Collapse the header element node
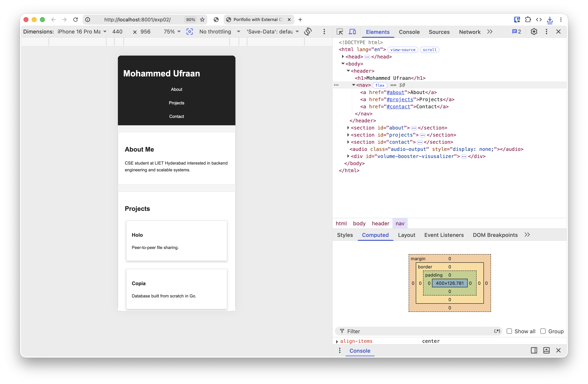Image resolution: width=588 pixels, height=384 pixels. point(348,71)
